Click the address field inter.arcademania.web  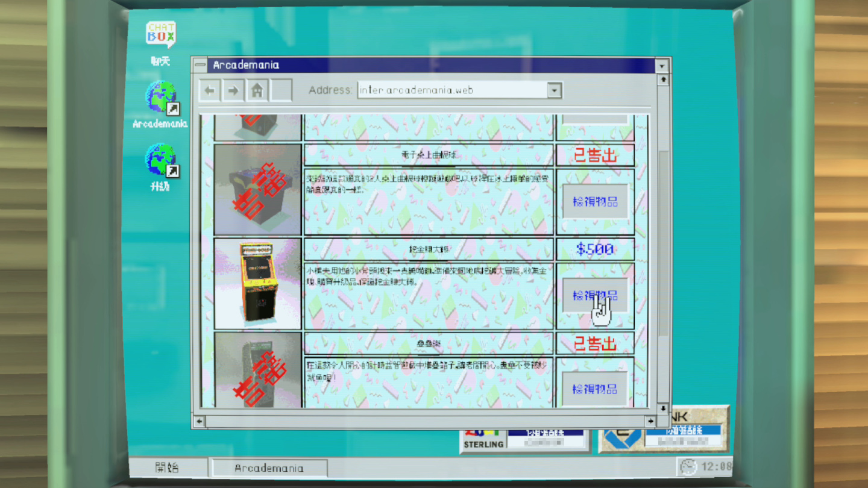[452, 90]
